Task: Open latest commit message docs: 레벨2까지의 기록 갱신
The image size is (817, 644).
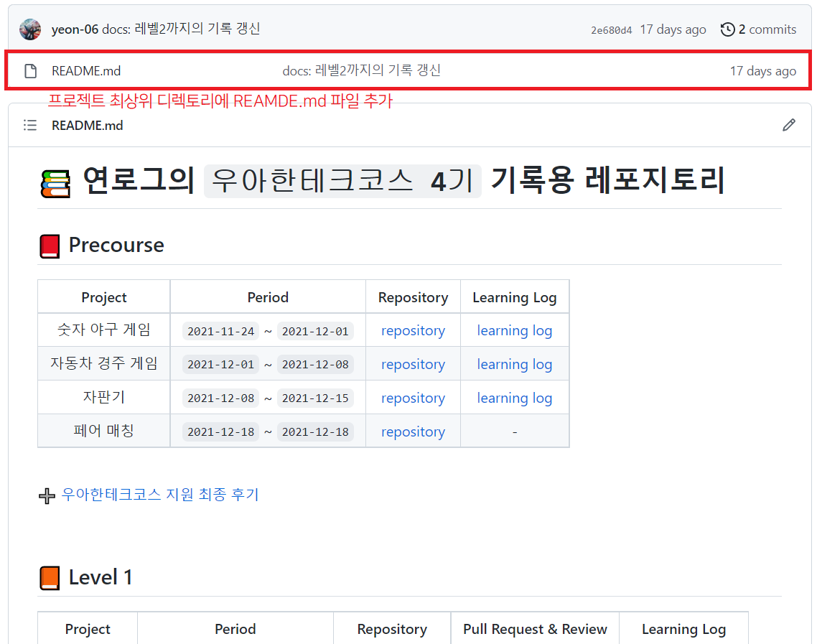Action: (x=181, y=29)
